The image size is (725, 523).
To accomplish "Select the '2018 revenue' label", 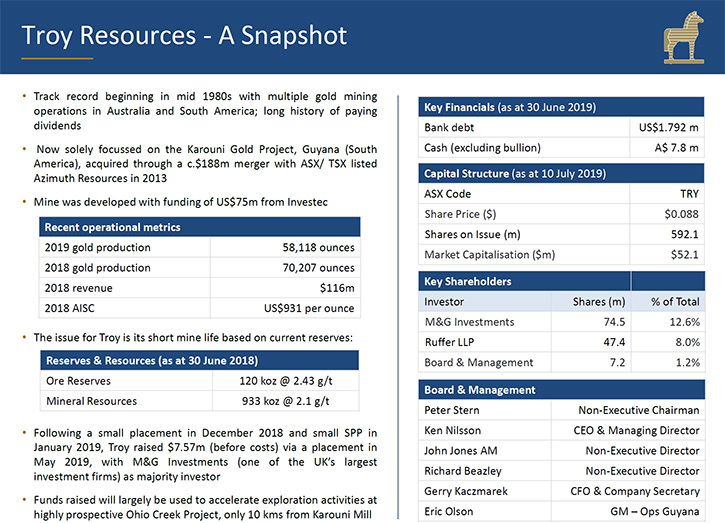I will click(79, 288).
